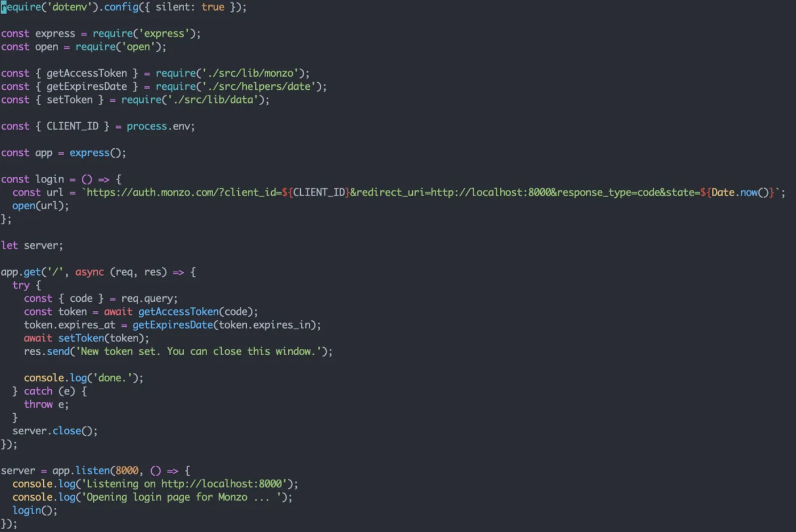Click the server.close() call
796x532 pixels.
pyautogui.click(x=54, y=430)
